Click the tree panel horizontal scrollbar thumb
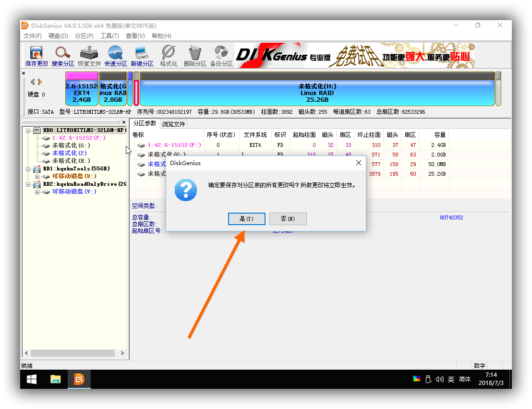Screen dimensions: 532x409 click(73, 353)
